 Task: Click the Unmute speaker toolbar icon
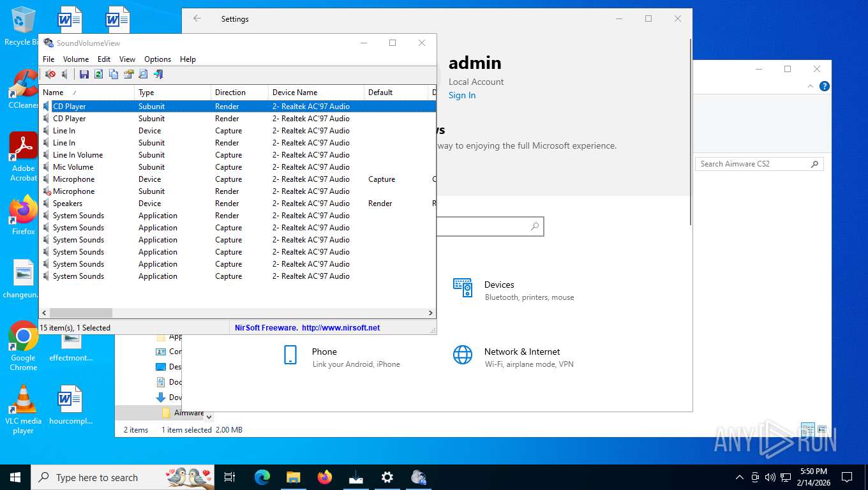[65, 75]
